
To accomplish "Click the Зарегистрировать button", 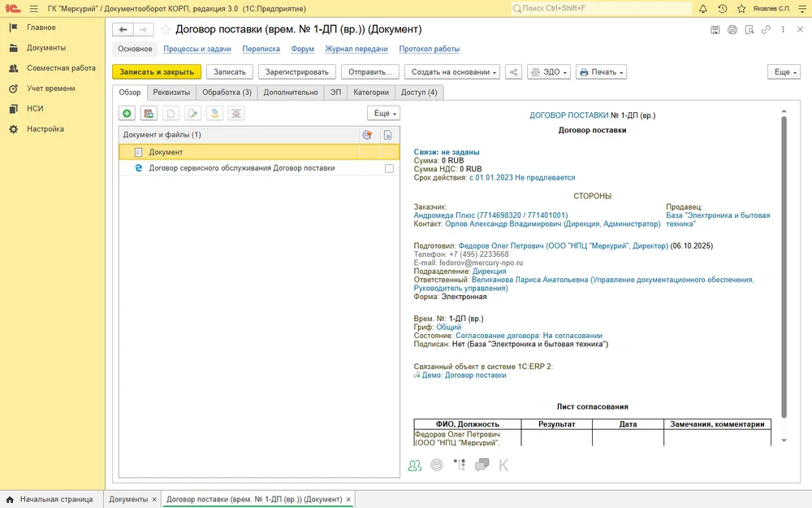I will coord(297,72).
